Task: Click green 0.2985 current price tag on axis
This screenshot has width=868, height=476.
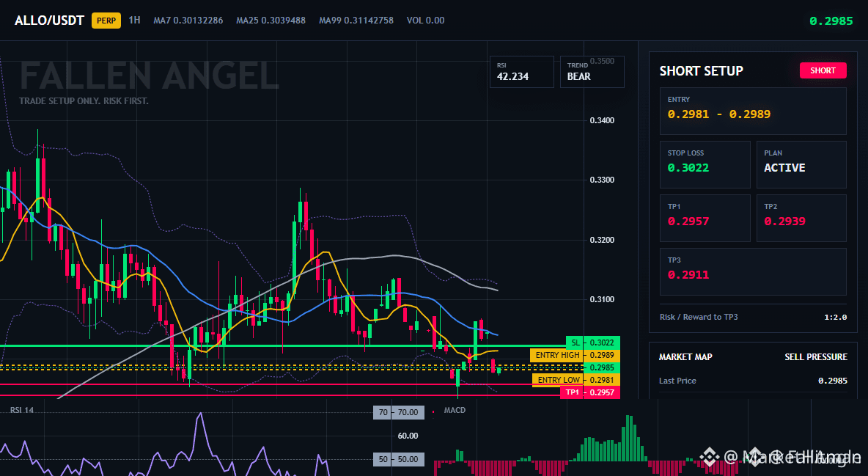Action: point(602,367)
